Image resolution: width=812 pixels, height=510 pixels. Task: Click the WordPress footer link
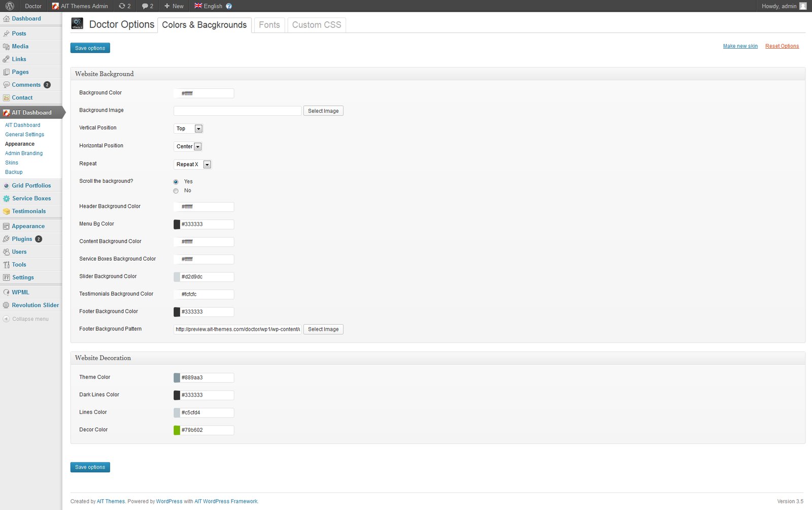coord(169,501)
